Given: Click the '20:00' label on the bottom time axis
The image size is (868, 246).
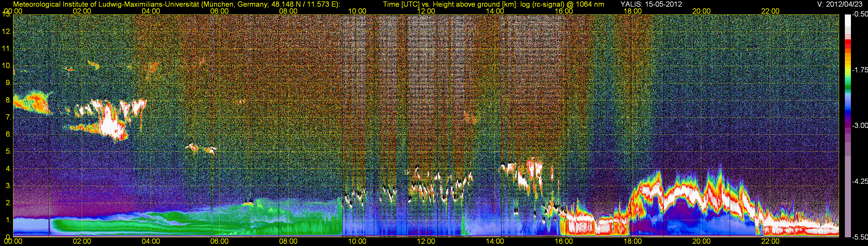Looking at the screenshot, I should [x=702, y=241].
